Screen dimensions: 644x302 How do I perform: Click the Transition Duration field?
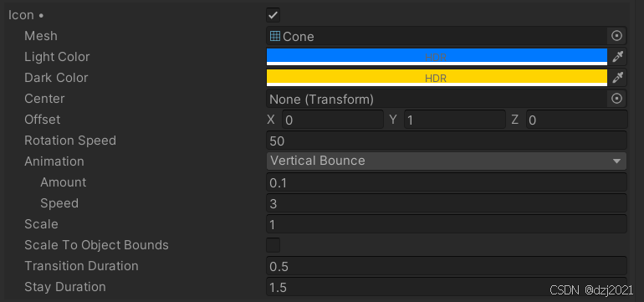click(x=447, y=266)
